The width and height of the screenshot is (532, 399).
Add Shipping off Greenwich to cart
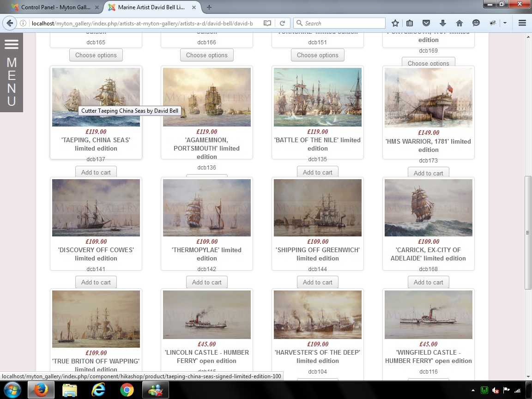[x=318, y=282]
